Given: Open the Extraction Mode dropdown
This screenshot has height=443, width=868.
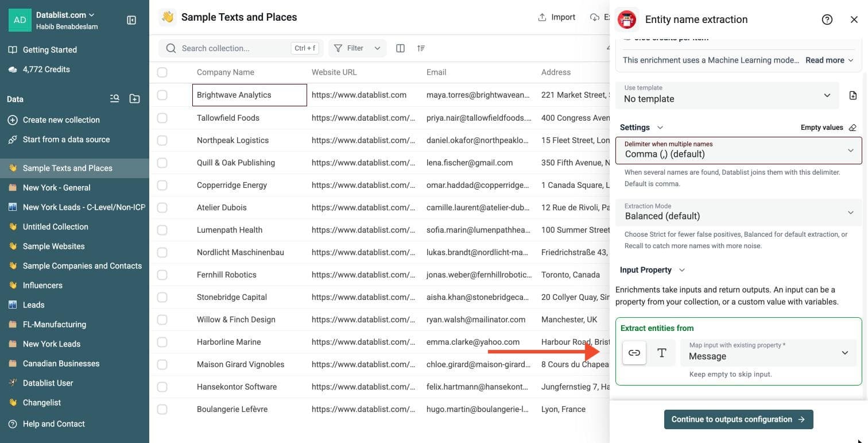Looking at the screenshot, I should coord(739,213).
